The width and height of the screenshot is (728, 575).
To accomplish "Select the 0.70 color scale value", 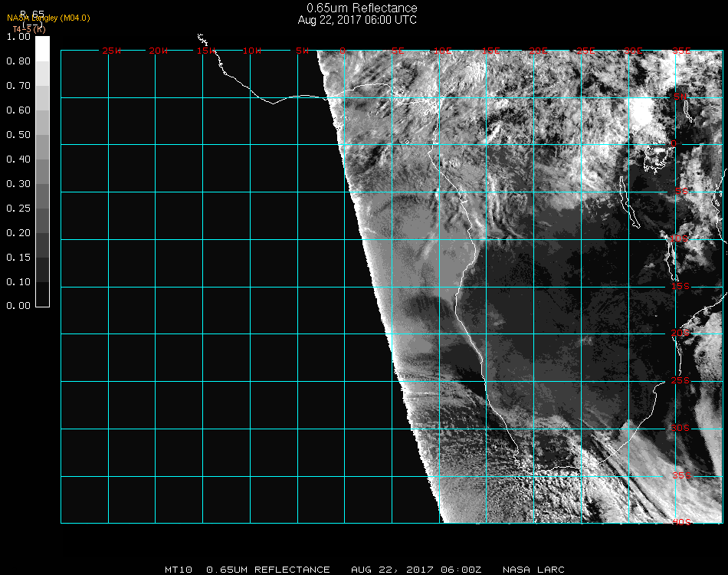I will [18, 85].
